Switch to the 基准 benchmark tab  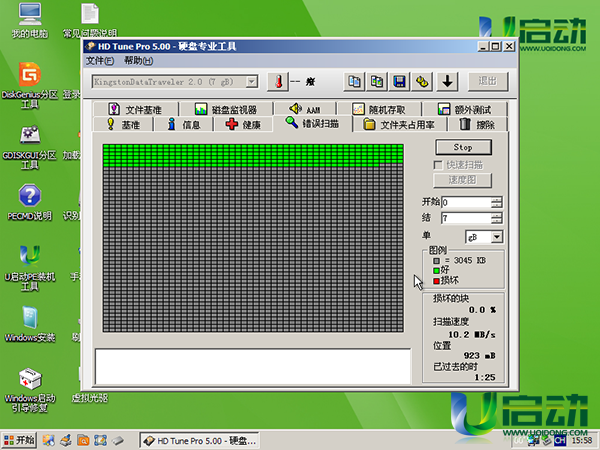(123, 124)
